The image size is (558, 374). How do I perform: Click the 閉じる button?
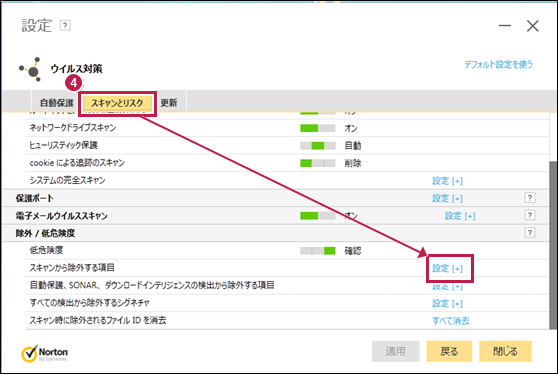(505, 351)
